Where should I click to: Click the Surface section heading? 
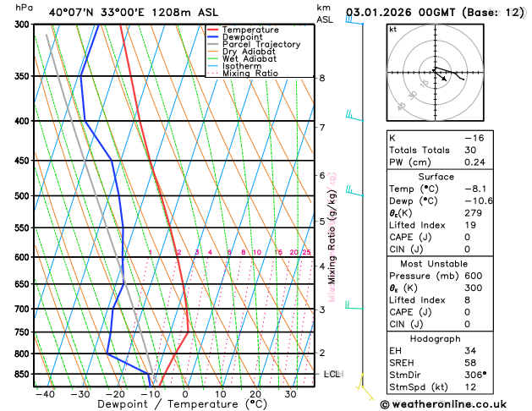tap(436, 177)
